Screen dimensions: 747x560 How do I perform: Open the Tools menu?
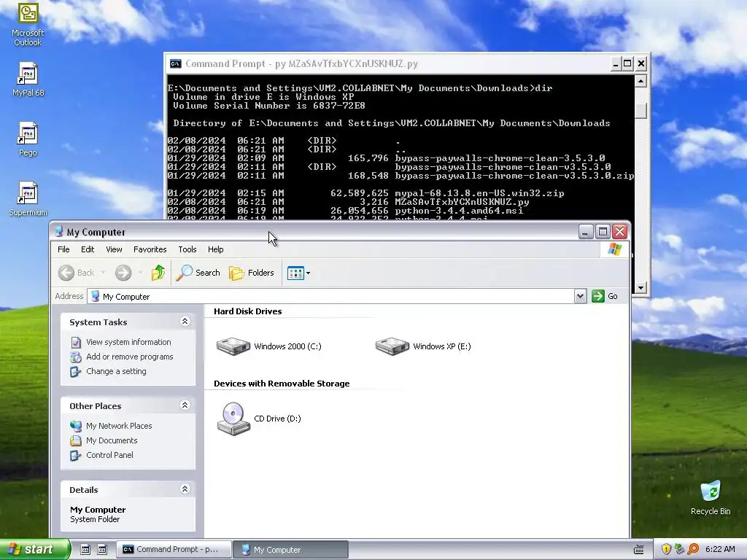tap(187, 249)
